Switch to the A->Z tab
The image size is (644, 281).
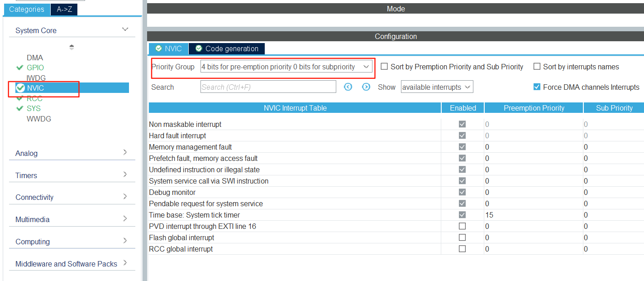coord(64,9)
